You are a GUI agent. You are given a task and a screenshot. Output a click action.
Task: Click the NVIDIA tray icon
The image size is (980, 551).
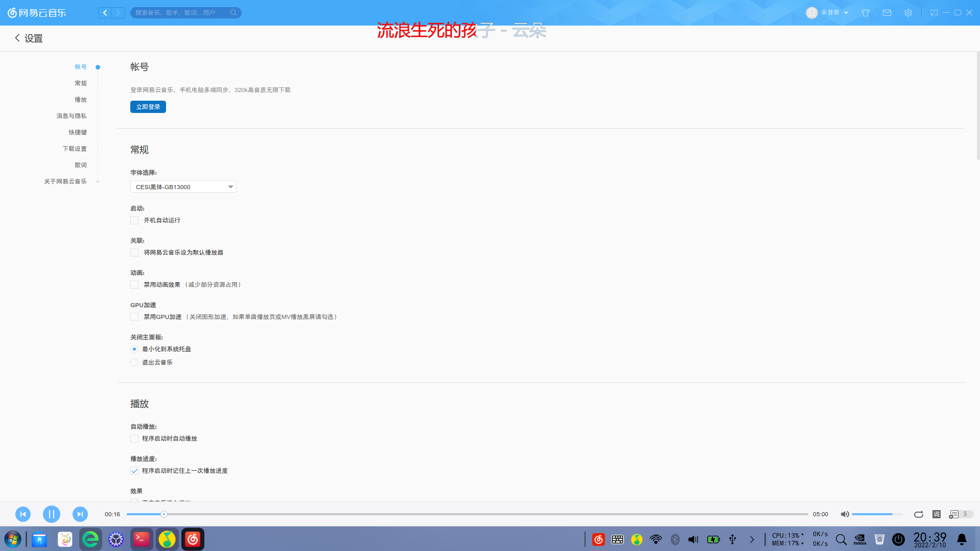coord(860,539)
